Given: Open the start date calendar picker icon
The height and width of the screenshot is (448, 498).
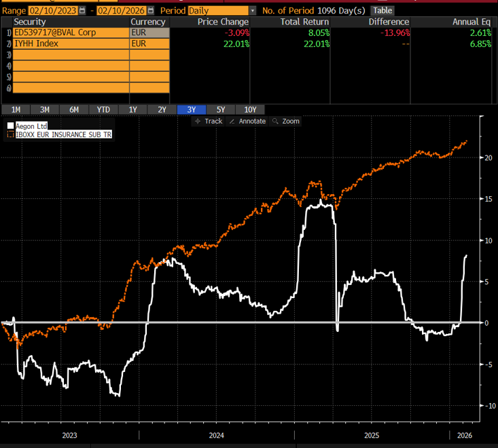Looking at the screenshot, I should [x=83, y=11].
